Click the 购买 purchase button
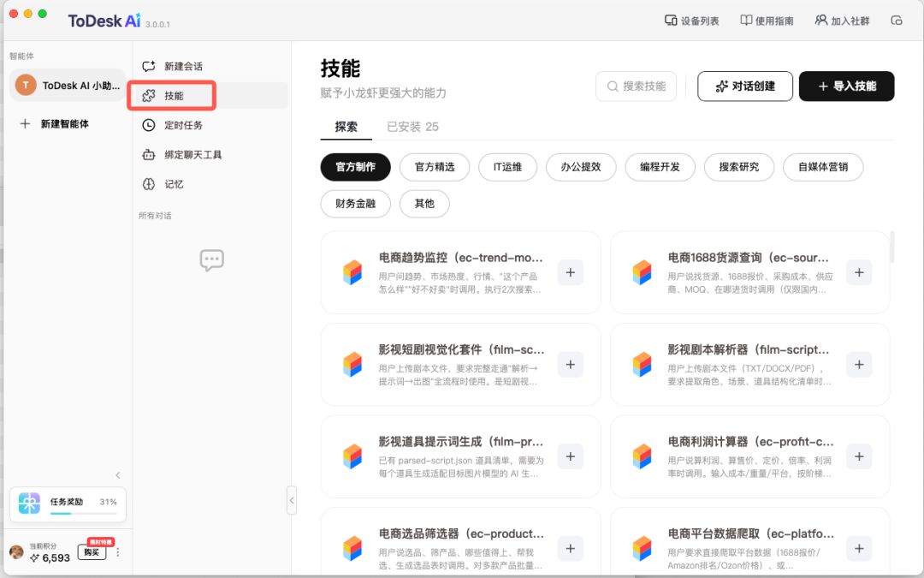The width and height of the screenshot is (924, 578). click(92, 552)
